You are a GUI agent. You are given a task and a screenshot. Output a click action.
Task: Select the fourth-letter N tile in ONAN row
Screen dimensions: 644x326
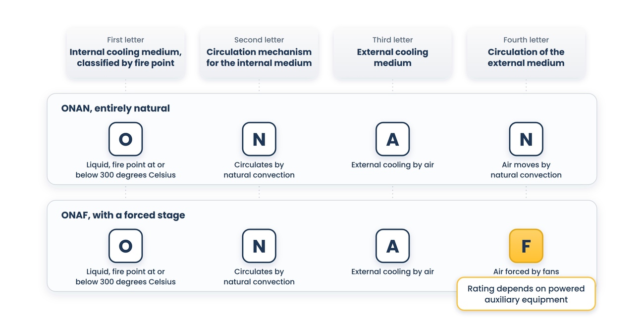[526, 139]
